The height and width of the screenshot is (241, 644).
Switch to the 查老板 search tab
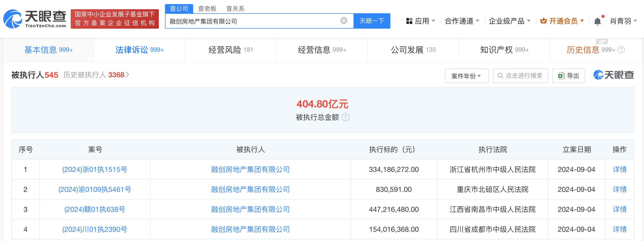coord(207,8)
